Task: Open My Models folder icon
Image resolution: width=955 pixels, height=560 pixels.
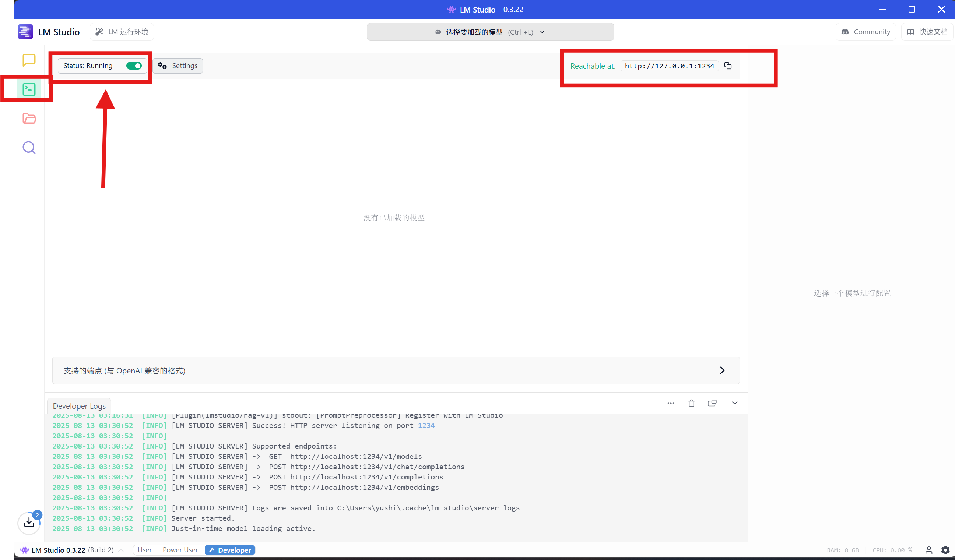Action: point(29,118)
